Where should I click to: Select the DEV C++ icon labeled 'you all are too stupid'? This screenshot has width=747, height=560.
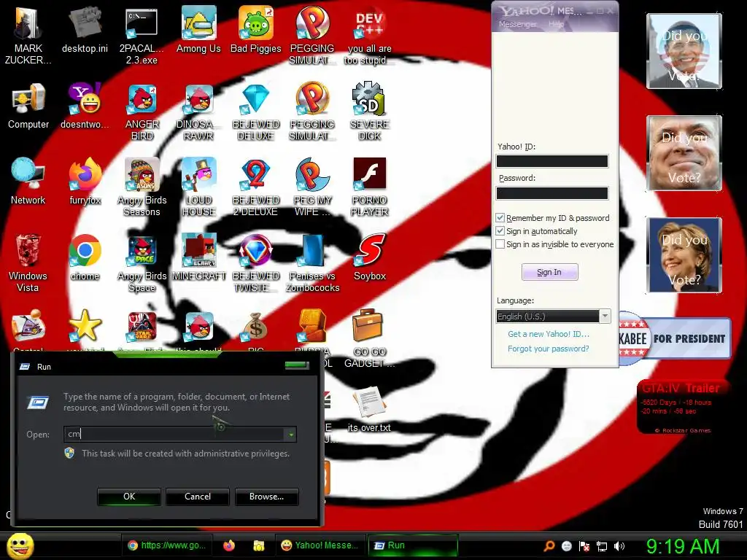click(x=370, y=36)
